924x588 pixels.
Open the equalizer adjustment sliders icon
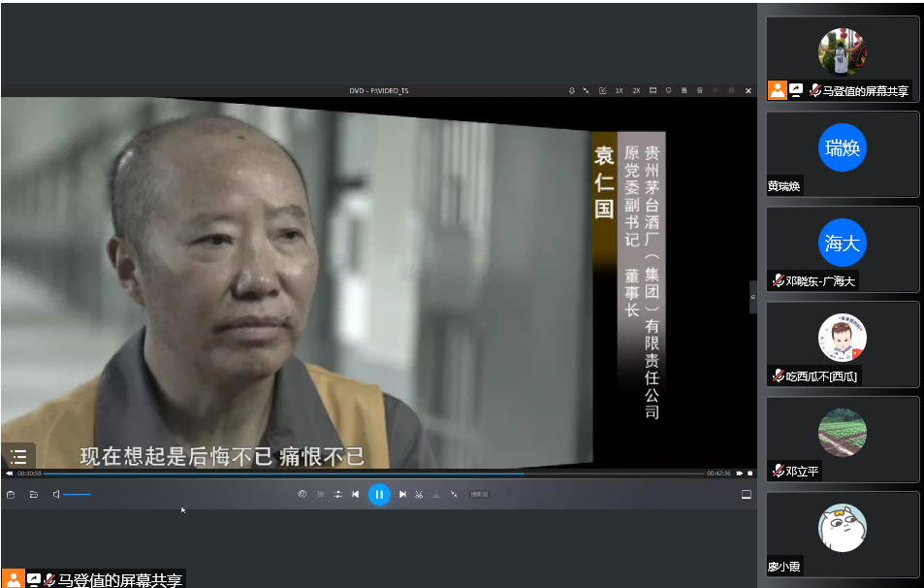click(337, 494)
